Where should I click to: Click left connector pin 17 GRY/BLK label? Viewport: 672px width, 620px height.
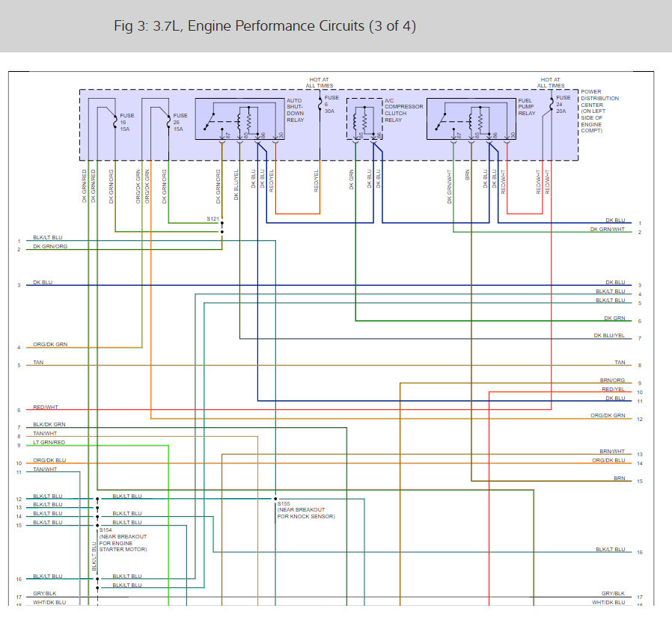[45, 594]
